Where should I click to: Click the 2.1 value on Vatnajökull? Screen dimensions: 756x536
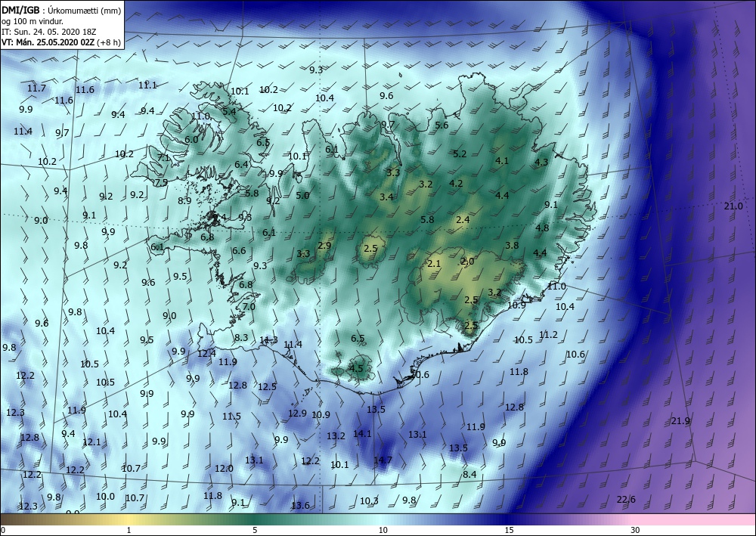tap(434, 263)
